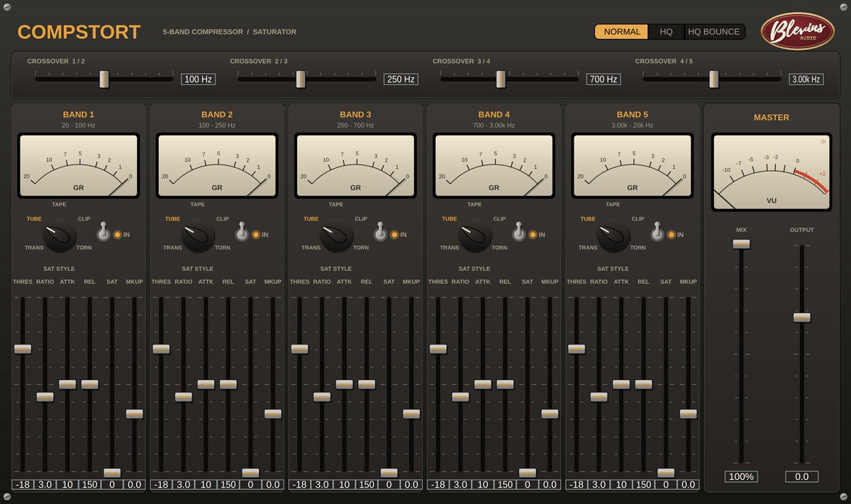This screenshot has width=851, height=504.
Task: Click the Band 1 THRES fader handle
Action: (x=23, y=349)
